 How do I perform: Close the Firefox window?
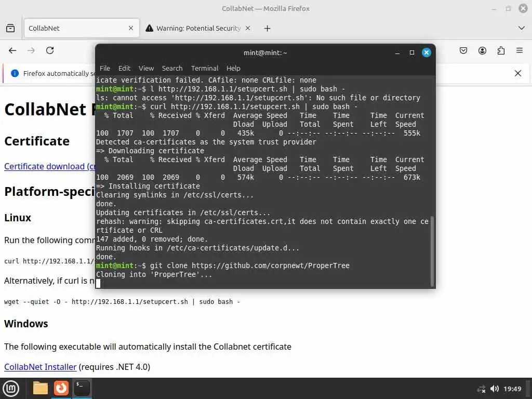(x=523, y=8)
